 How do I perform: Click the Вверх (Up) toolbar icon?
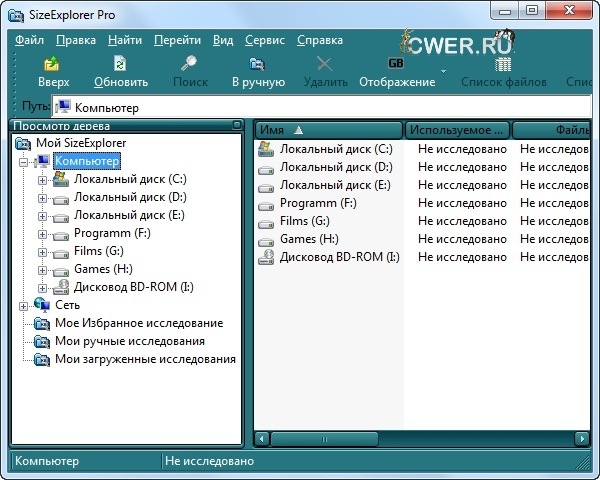pos(53,65)
